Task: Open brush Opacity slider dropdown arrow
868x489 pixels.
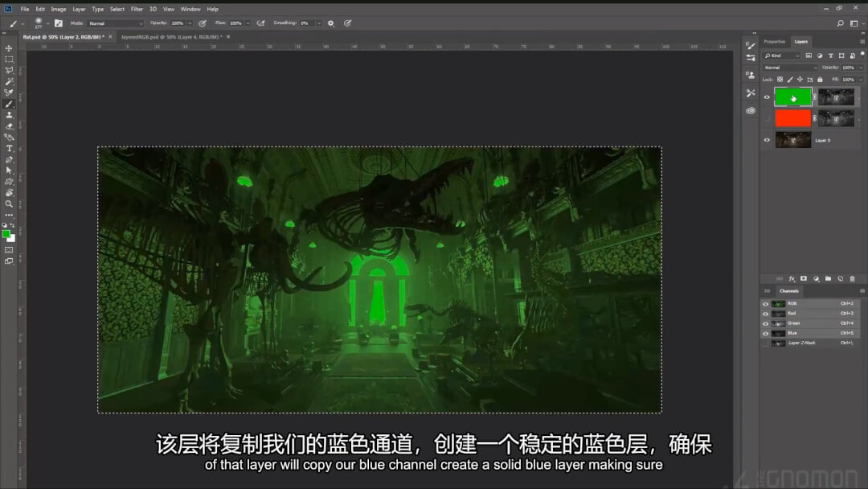Action: click(190, 23)
